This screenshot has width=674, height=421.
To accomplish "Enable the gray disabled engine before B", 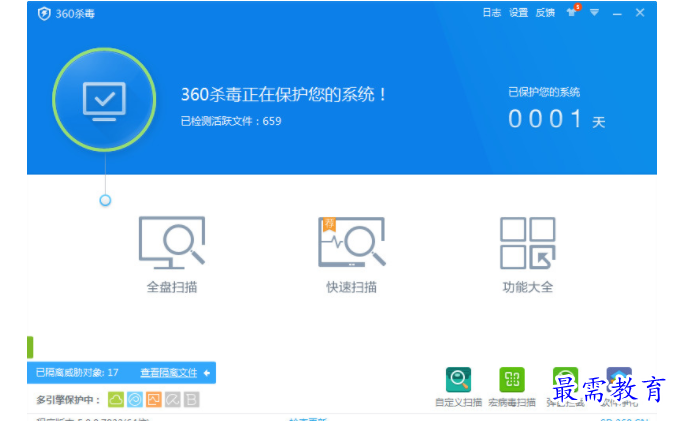I will [172, 399].
